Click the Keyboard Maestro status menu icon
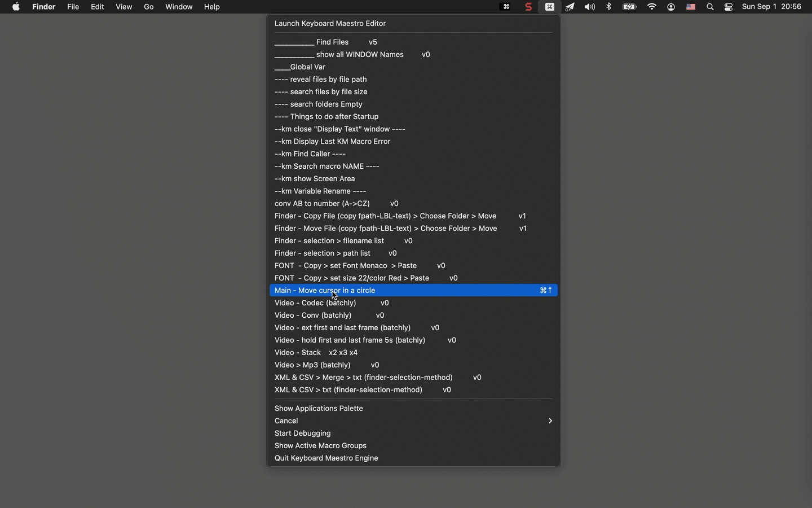Image resolution: width=812 pixels, height=508 pixels. point(550,7)
